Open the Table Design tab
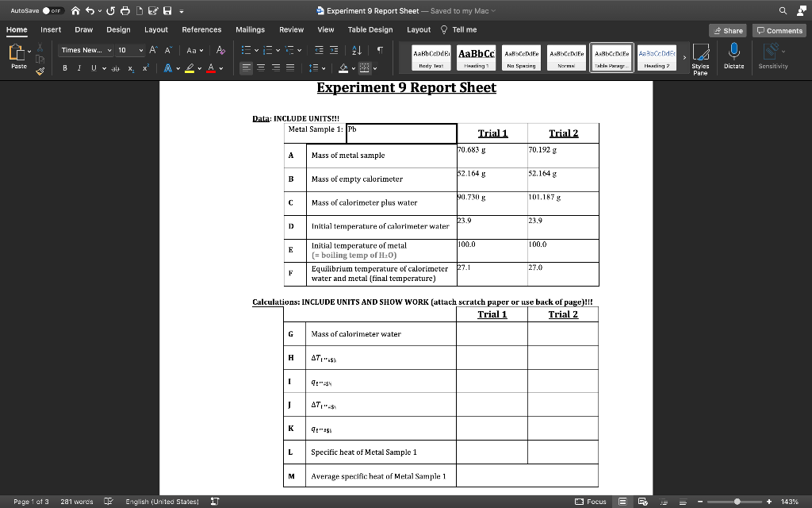812x508 pixels. click(370, 29)
